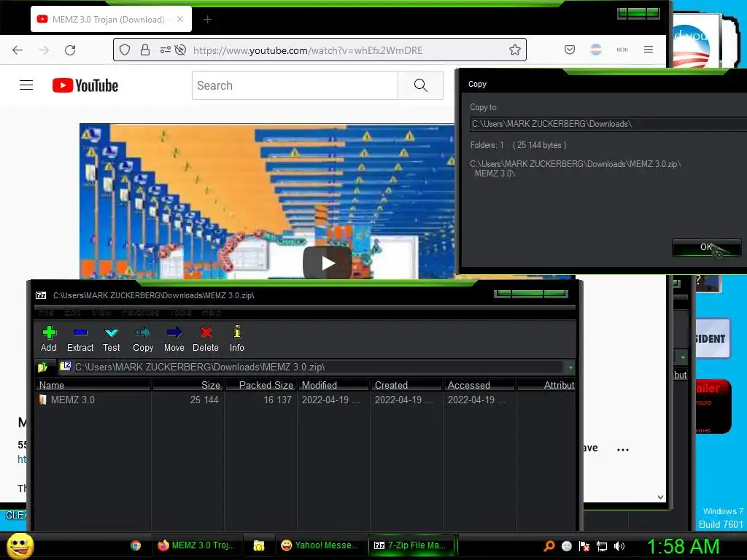Click the Add button in 7-Zip toolbar
747x560 pixels.
pyautogui.click(x=49, y=339)
